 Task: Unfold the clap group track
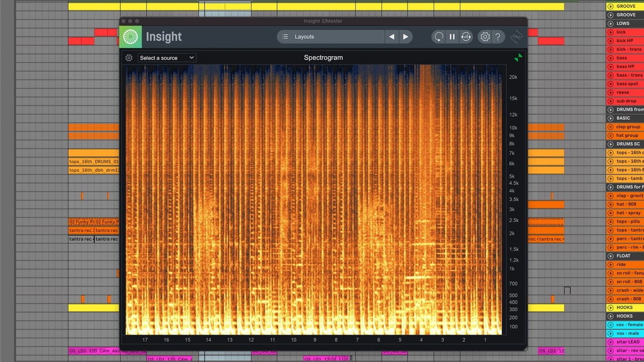point(610,127)
